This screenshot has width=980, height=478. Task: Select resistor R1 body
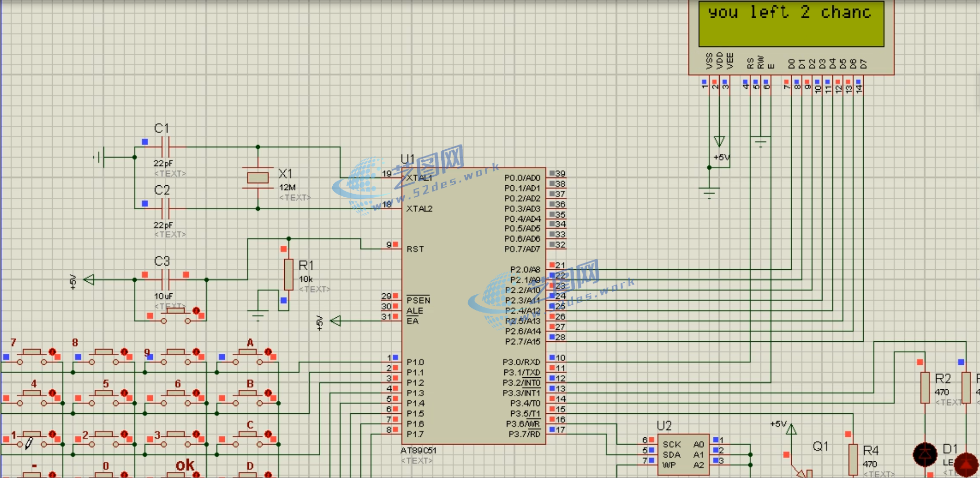(x=288, y=274)
